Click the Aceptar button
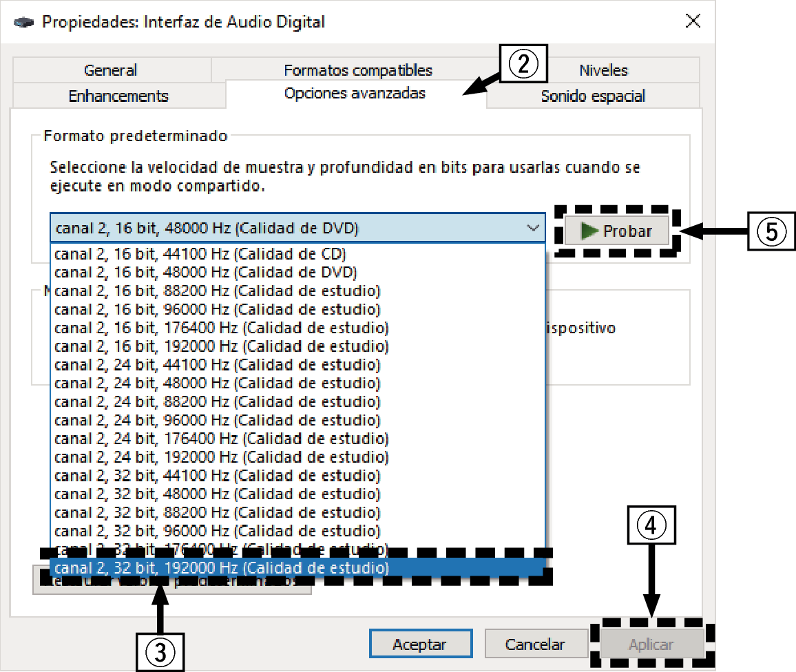This screenshot has width=796, height=672. (421, 643)
